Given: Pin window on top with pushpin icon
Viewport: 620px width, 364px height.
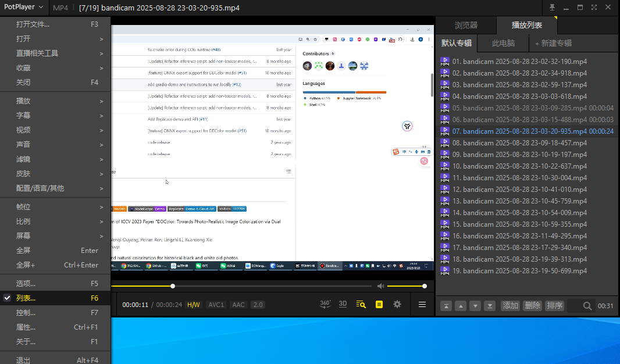Looking at the screenshot, I should (551, 8).
